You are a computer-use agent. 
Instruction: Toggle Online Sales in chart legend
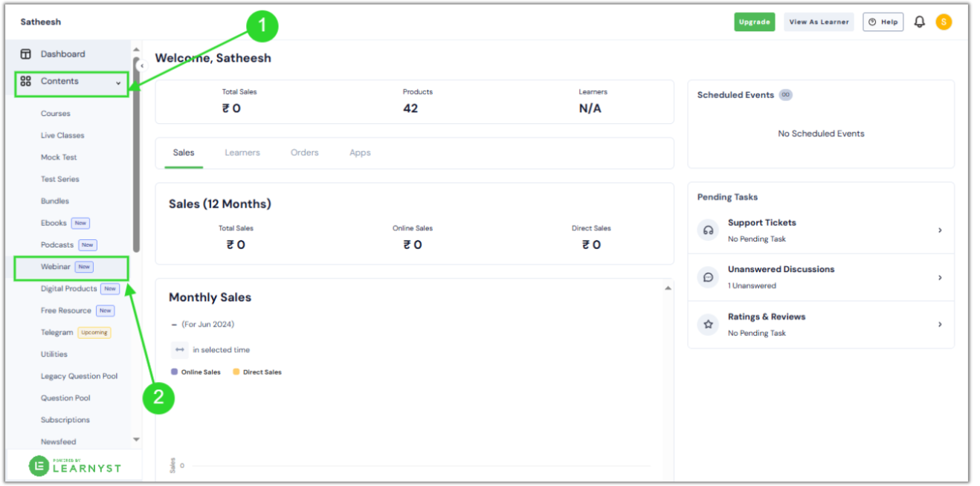[x=196, y=372]
